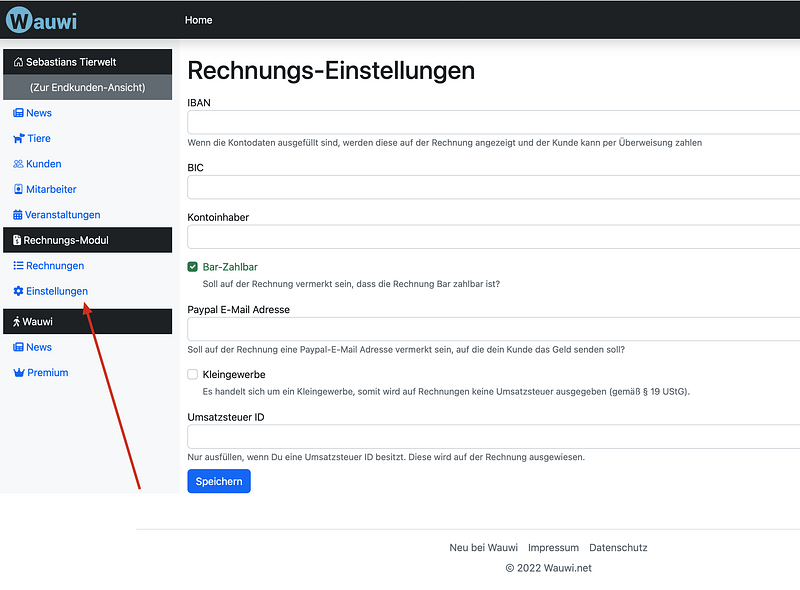Focus the Paypal E-Mail Adresse field

(493, 329)
